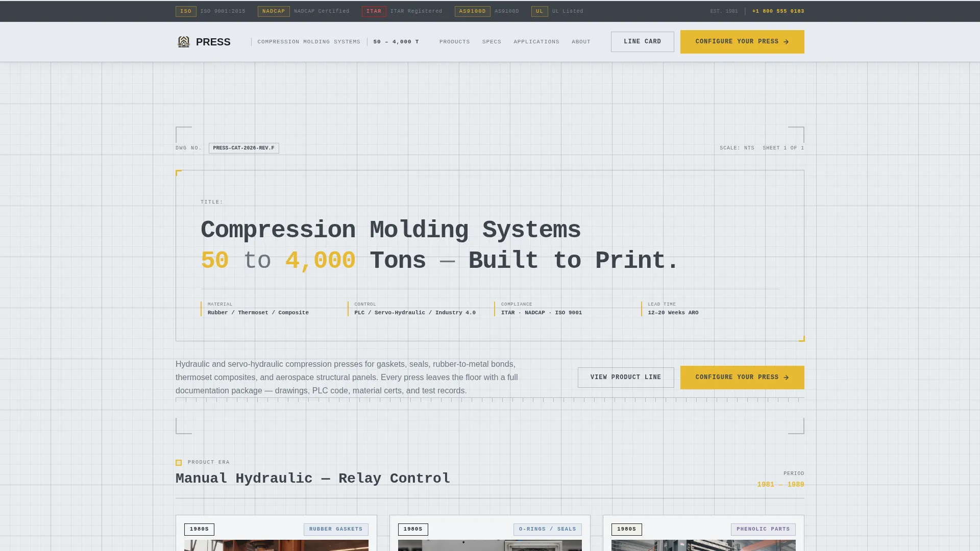Click the PRESS brand wordmark
Image resolution: width=980 pixels, height=551 pixels.
click(x=213, y=42)
